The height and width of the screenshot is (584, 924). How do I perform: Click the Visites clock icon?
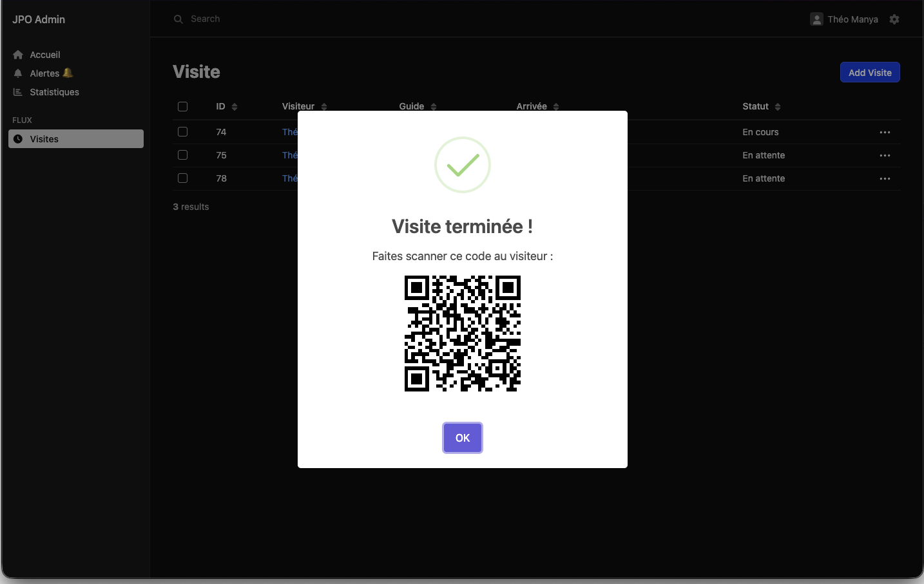[18, 139]
